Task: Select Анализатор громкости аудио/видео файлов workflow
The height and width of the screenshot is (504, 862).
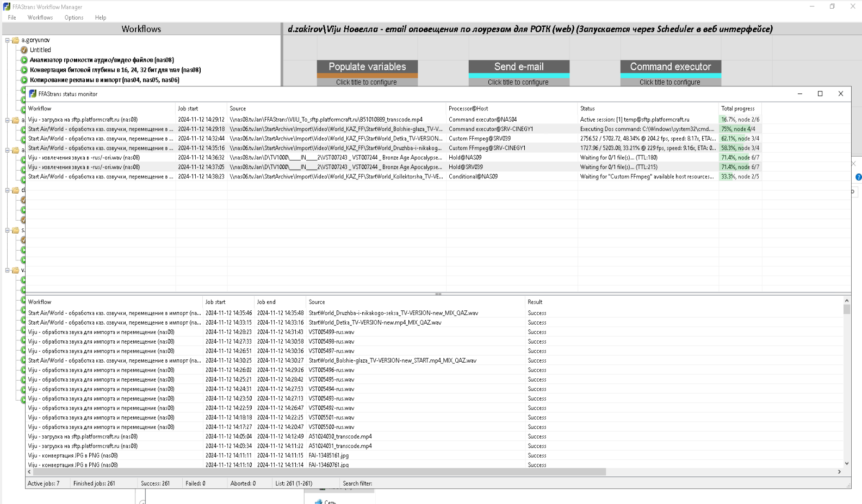Action: [102, 60]
